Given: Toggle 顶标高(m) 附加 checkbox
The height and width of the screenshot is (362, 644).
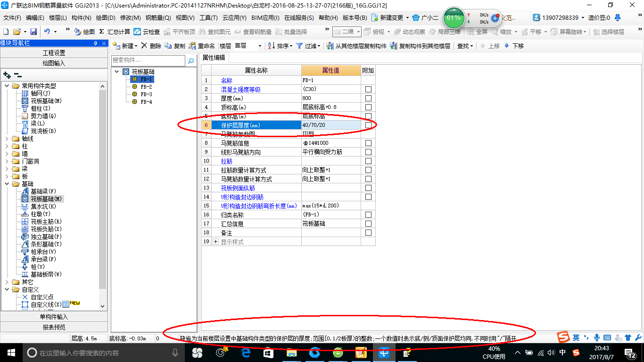Looking at the screenshot, I should click(x=368, y=107).
